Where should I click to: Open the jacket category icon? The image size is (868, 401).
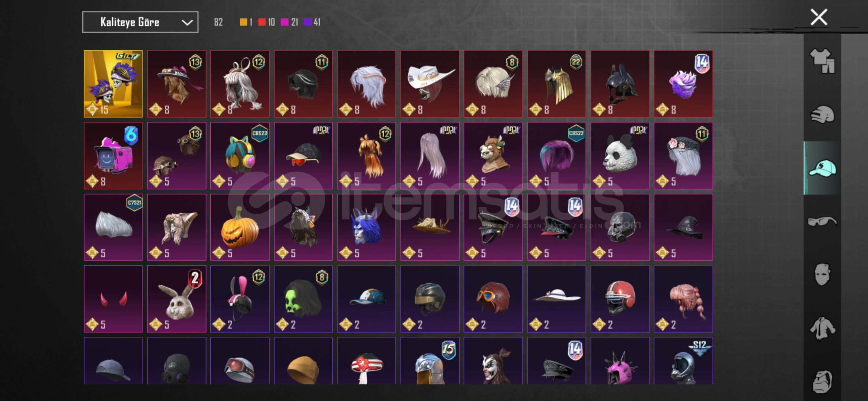tap(822, 328)
